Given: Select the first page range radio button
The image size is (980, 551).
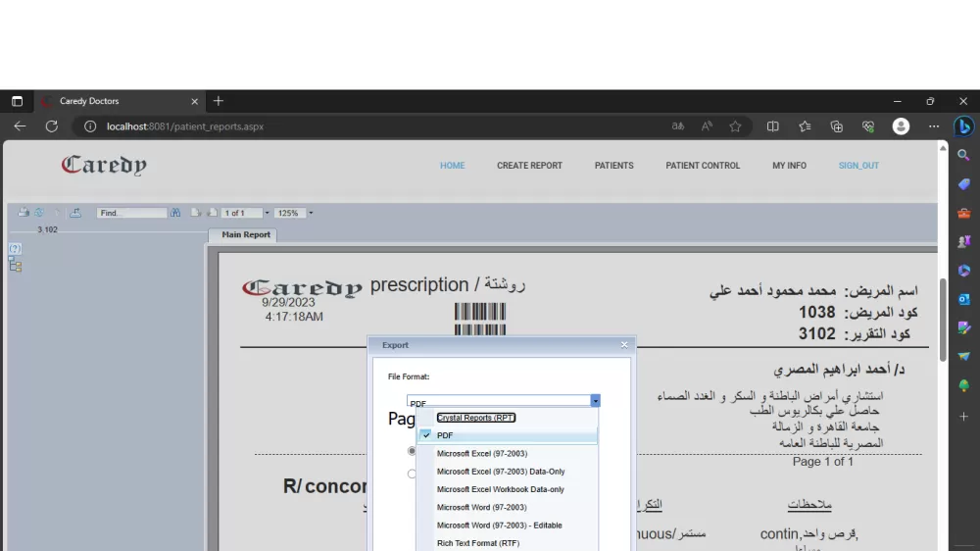Looking at the screenshot, I should tap(412, 451).
